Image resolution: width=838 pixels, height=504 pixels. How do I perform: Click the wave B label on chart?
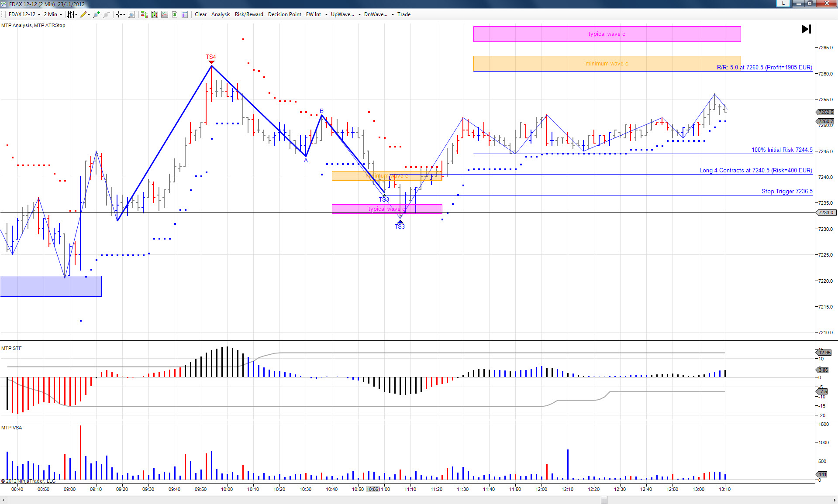point(321,111)
